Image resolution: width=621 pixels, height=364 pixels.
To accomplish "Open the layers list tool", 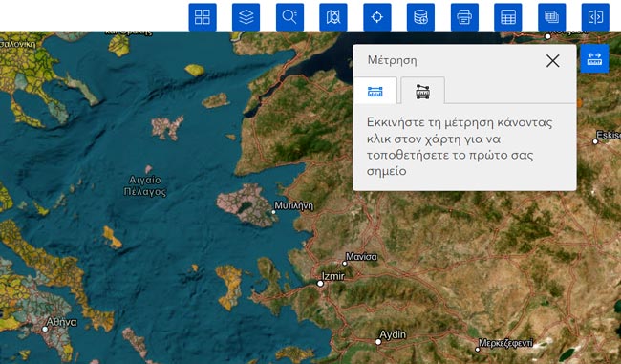I will coord(246,17).
